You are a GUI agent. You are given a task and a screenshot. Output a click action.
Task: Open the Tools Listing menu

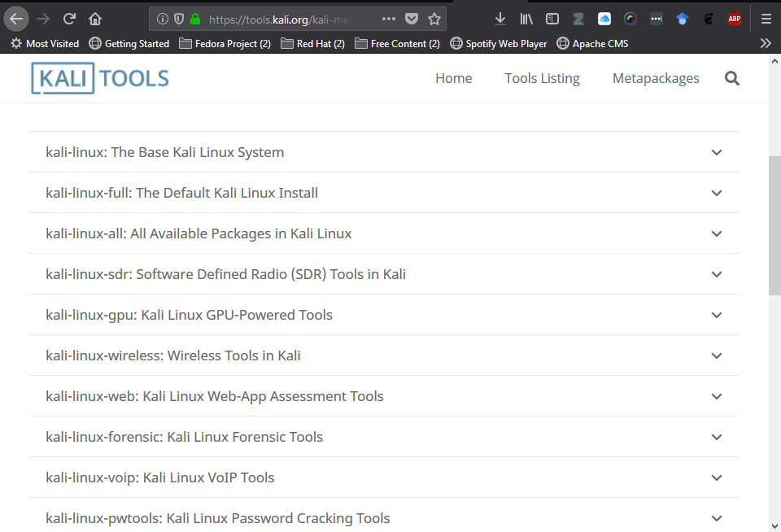(x=542, y=78)
